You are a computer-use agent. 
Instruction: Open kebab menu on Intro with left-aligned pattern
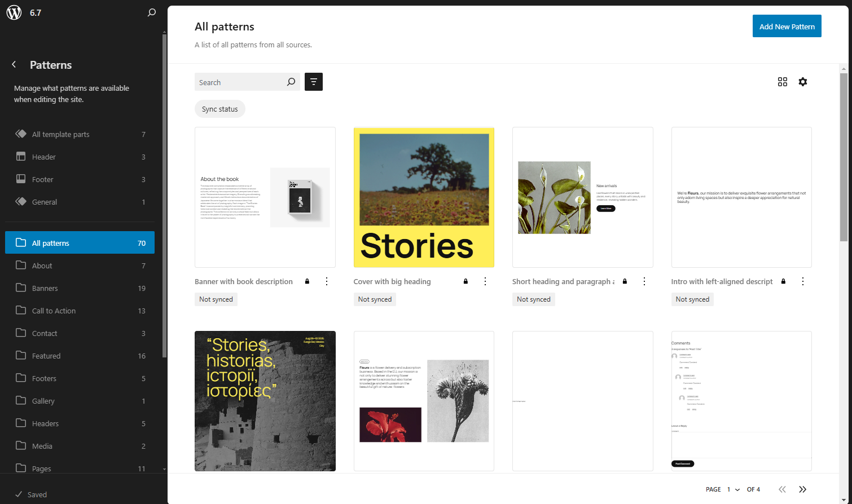[x=803, y=281]
